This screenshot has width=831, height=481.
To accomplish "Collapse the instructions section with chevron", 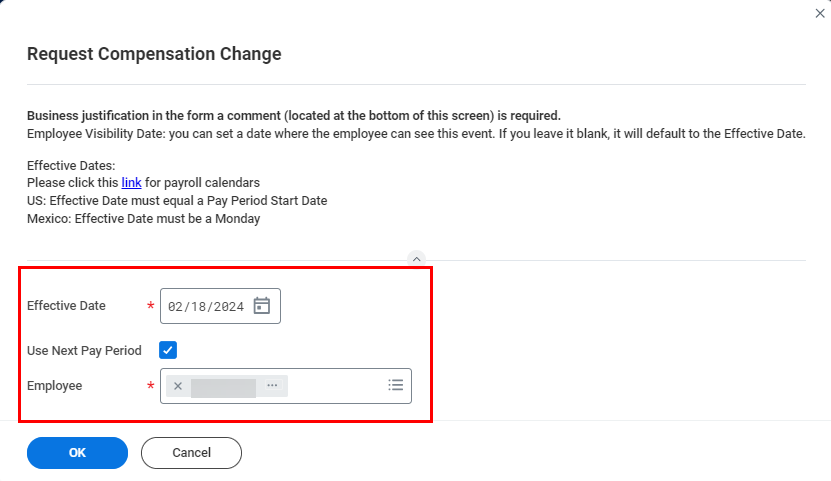I will click(417, 259).
